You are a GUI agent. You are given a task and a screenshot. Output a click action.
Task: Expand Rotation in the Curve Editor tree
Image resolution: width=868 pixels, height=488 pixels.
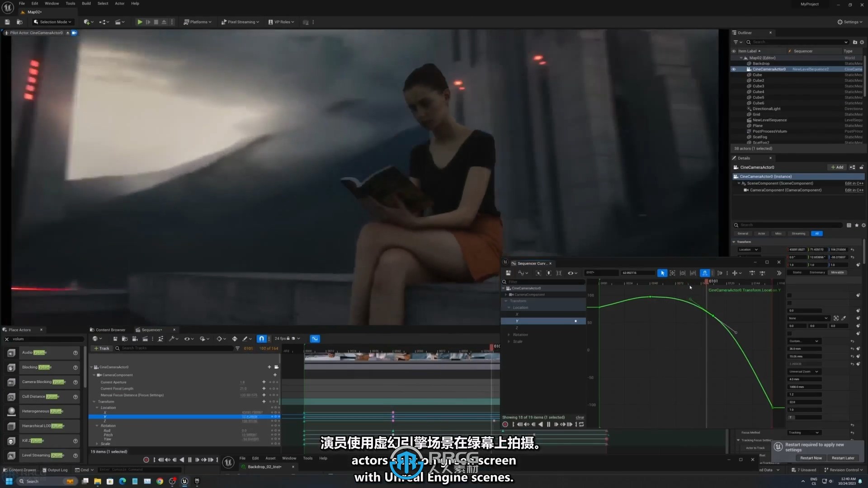tap(509, 335)
